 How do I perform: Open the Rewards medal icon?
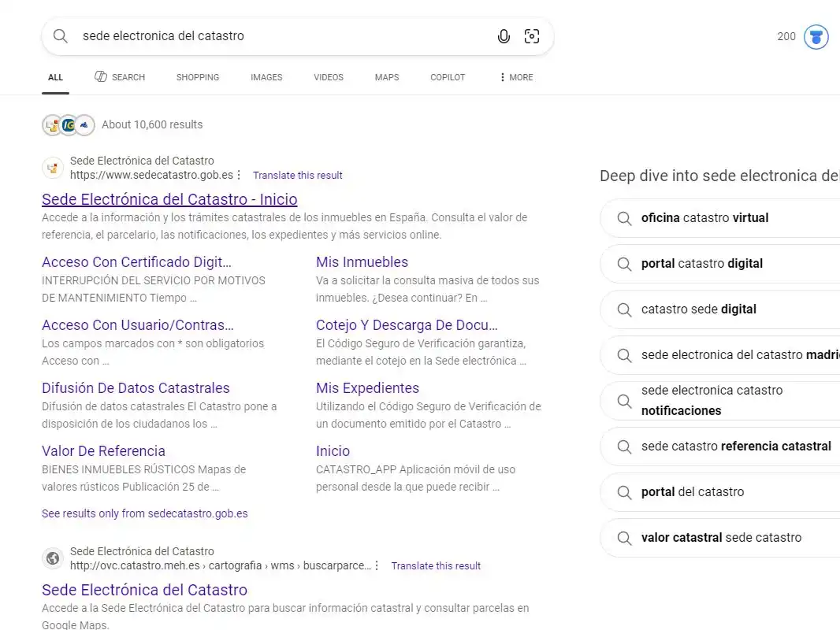[816, 37]
